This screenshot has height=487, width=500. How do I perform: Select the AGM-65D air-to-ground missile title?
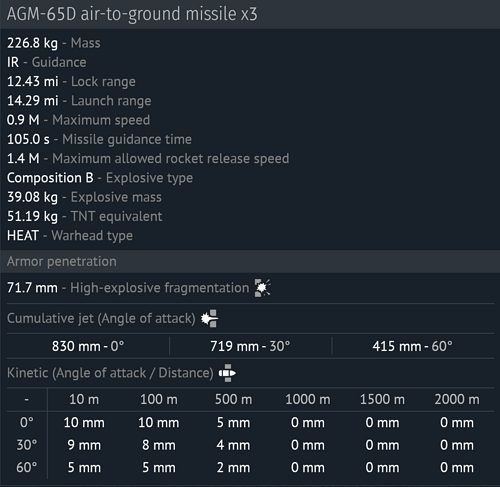[x=132, y=14]
